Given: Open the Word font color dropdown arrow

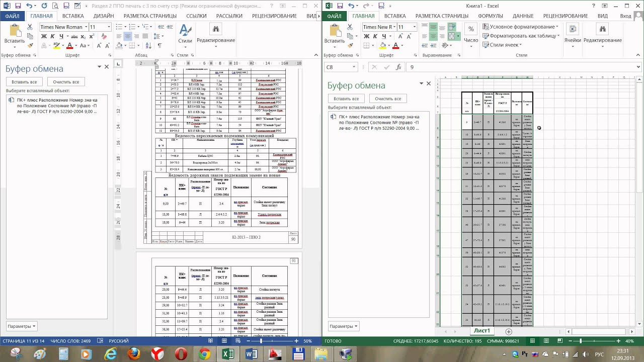Looking at the screenshot, I should [75, 45].
